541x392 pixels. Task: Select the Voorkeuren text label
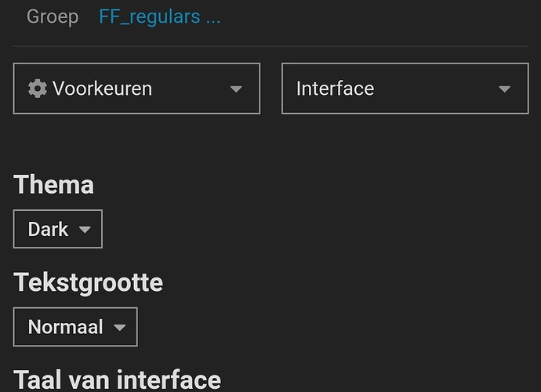pos(102,89)
